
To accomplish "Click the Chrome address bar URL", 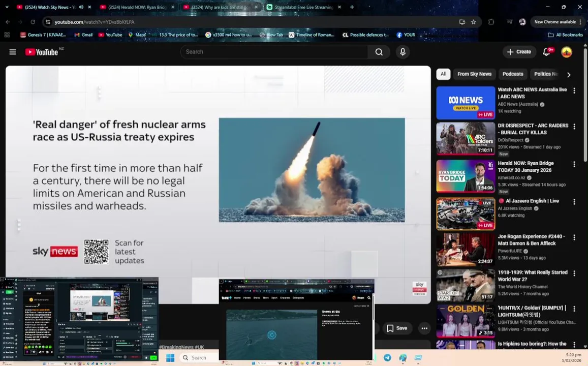I will pos(95,22).
